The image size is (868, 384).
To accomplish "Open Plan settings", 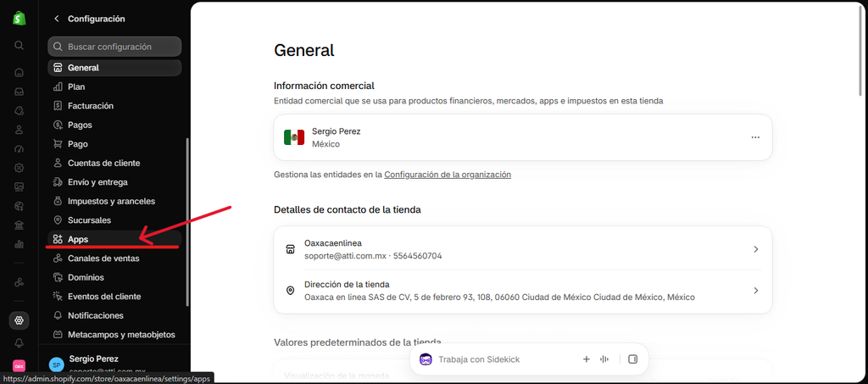I will (114, 86).
